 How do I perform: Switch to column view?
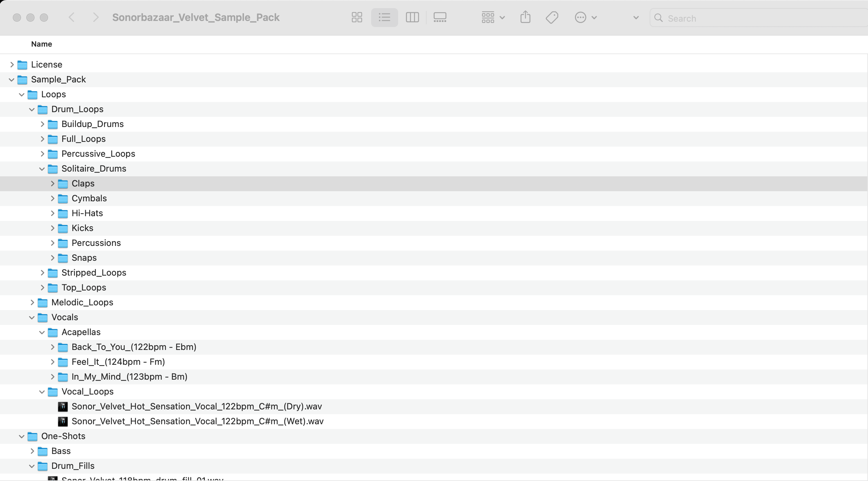click(412, 18)
